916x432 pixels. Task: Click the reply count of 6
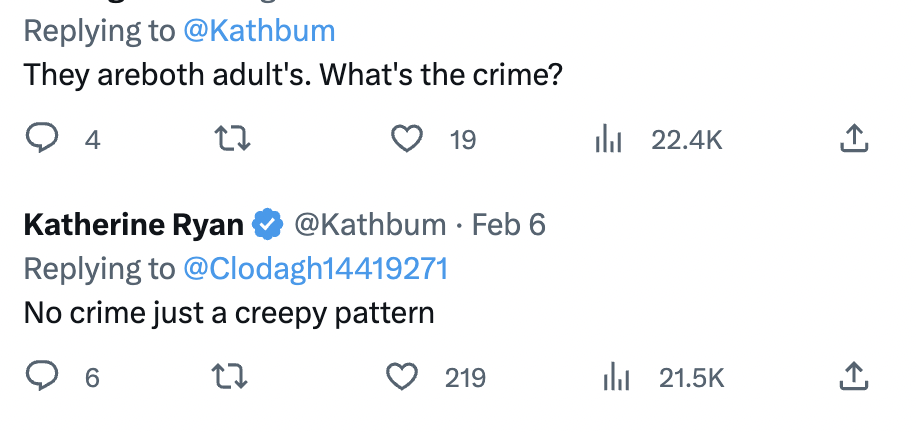coord(92,378)
